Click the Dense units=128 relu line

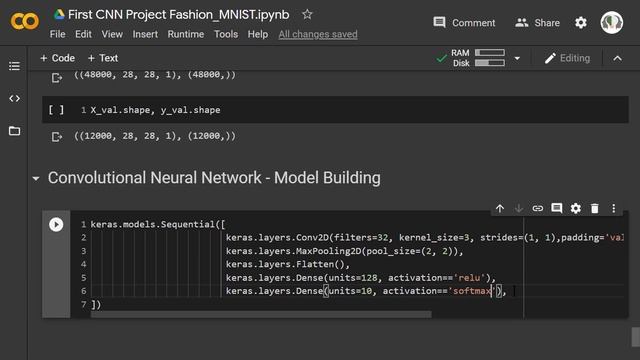(x=360, y=278)
